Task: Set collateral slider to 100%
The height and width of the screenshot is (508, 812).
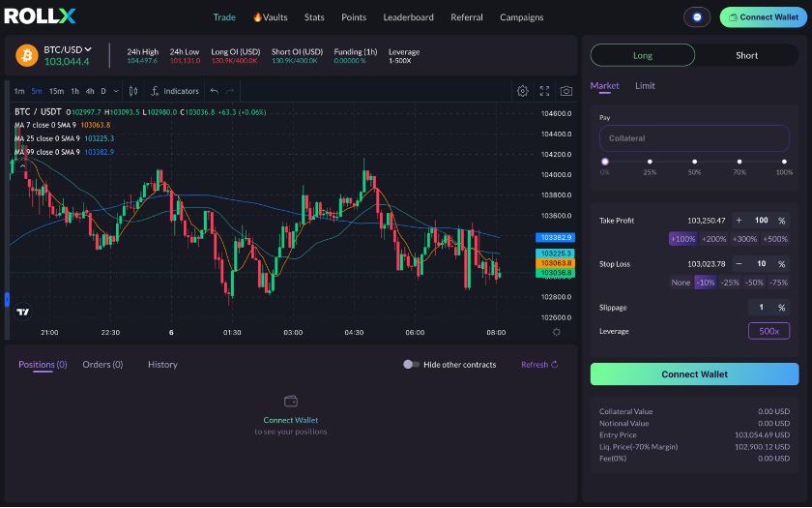Action: tap(784, 162)
